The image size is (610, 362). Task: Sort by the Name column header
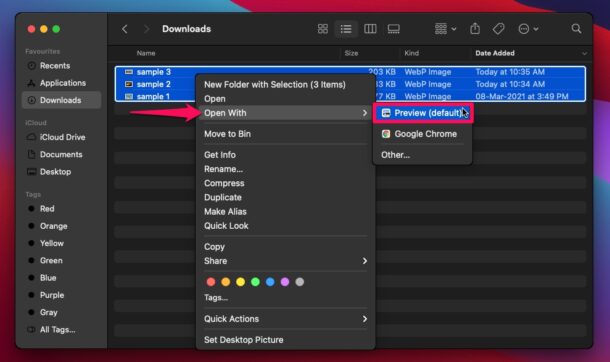146,53
